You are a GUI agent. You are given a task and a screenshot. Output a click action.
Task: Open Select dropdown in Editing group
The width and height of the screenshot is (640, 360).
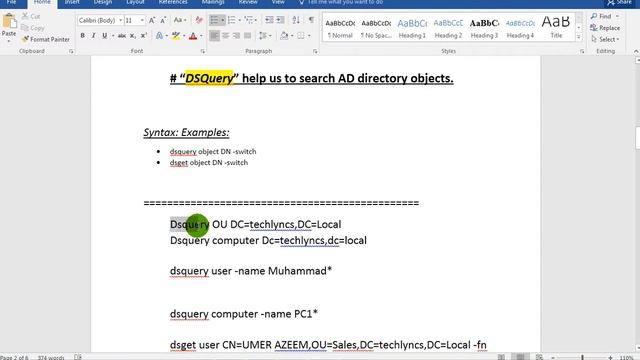point(605,39)
